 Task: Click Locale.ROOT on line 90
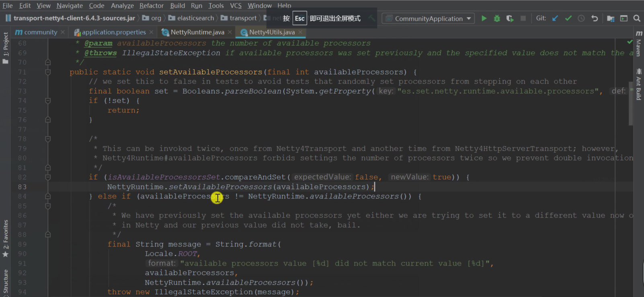(171, 254)
